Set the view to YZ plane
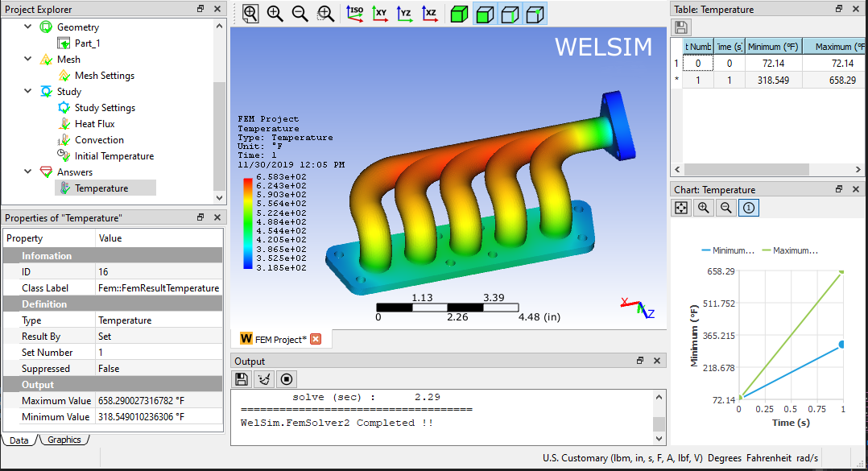The image size is (868, 471). 405,14
